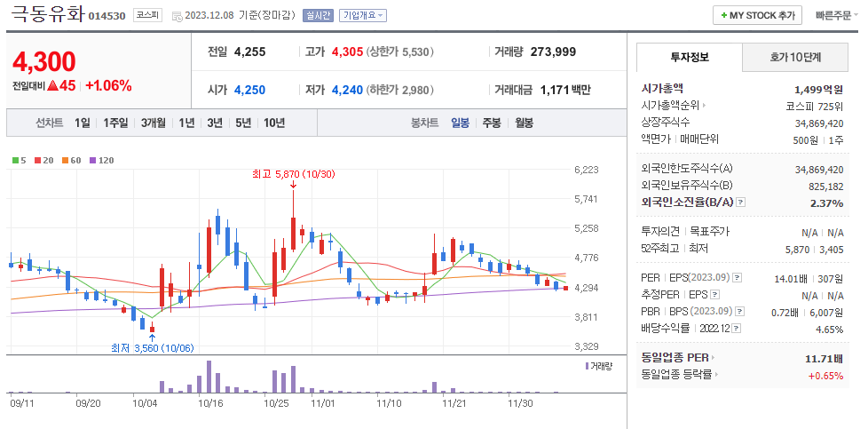Click the 최고 5,870 (10/30) chart marker
The height and width of the screenshot is (429, 868).
[294, 174]
